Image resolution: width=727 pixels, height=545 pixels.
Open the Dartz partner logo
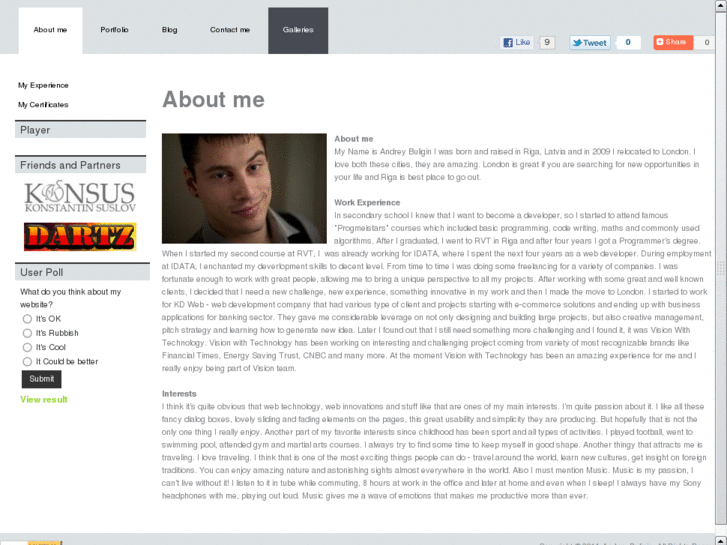tap(80, 237)
